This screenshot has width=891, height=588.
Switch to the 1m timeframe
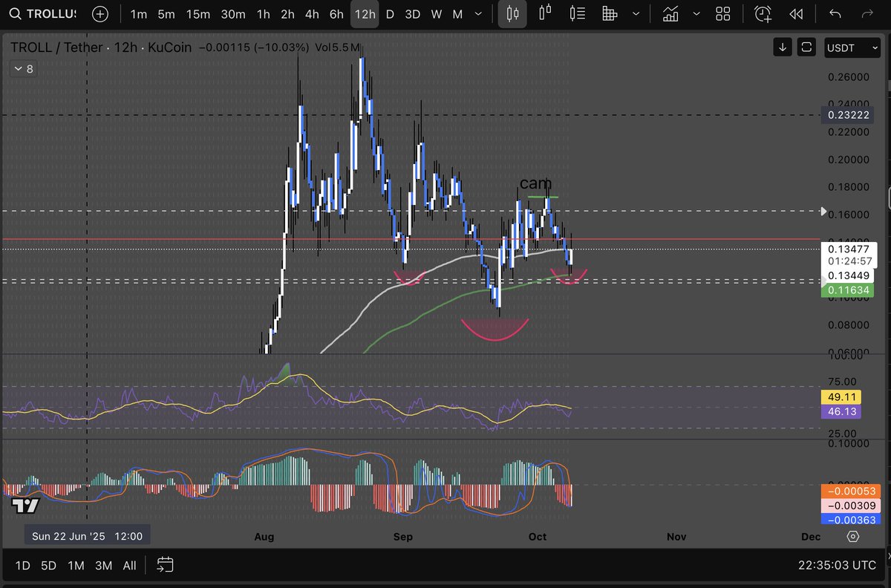138,14
